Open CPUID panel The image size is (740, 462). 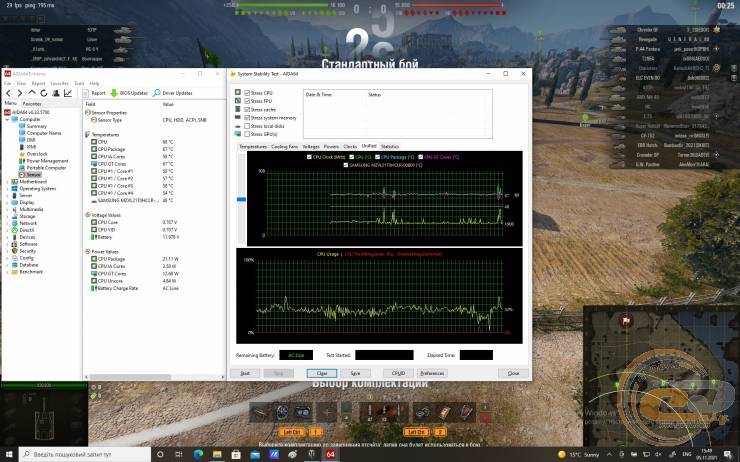(398, 373)
